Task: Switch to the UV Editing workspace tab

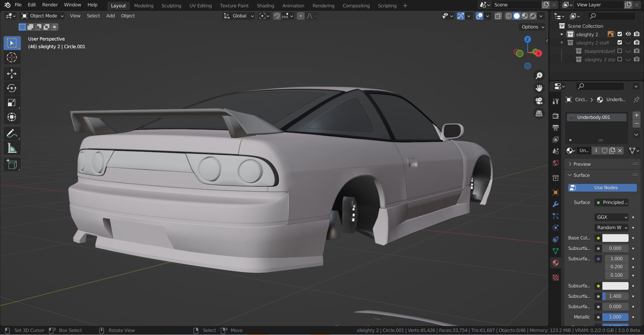Action: 201,6
